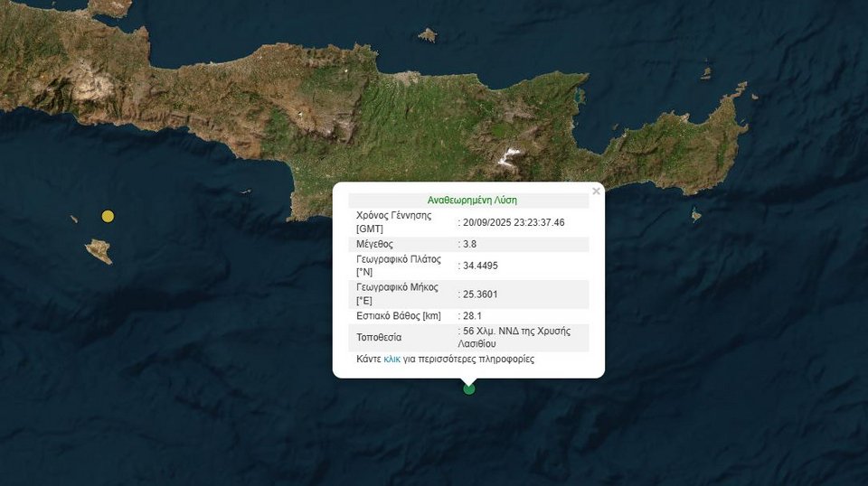Click Koufonisi islet off southeast Crete
This screenshot has width=868, height=486.
click(x=695, y=215)
